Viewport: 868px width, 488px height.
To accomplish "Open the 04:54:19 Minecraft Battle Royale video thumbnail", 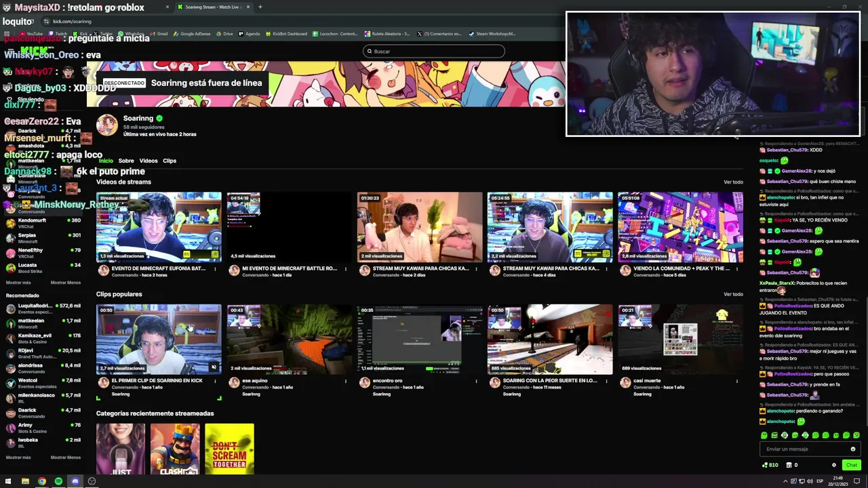I will pos(290,227).
